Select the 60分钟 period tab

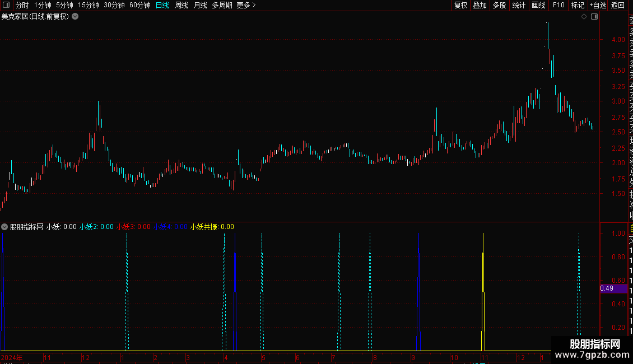click(140, 5)
